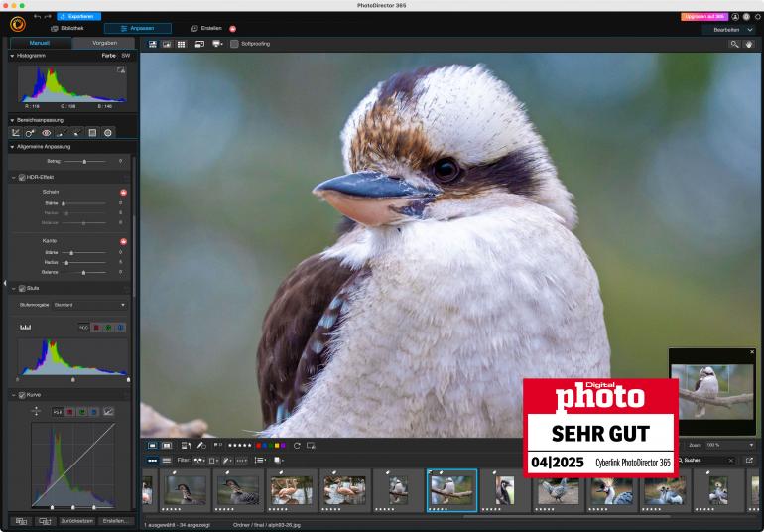Viewport: 764px width, 532px height.
Task: Switch to the Manuell tab
Action: (40, 43)
